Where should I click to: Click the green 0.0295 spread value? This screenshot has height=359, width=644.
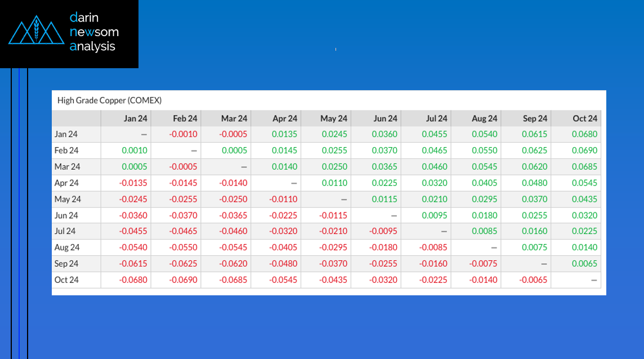tap(485, 199)
